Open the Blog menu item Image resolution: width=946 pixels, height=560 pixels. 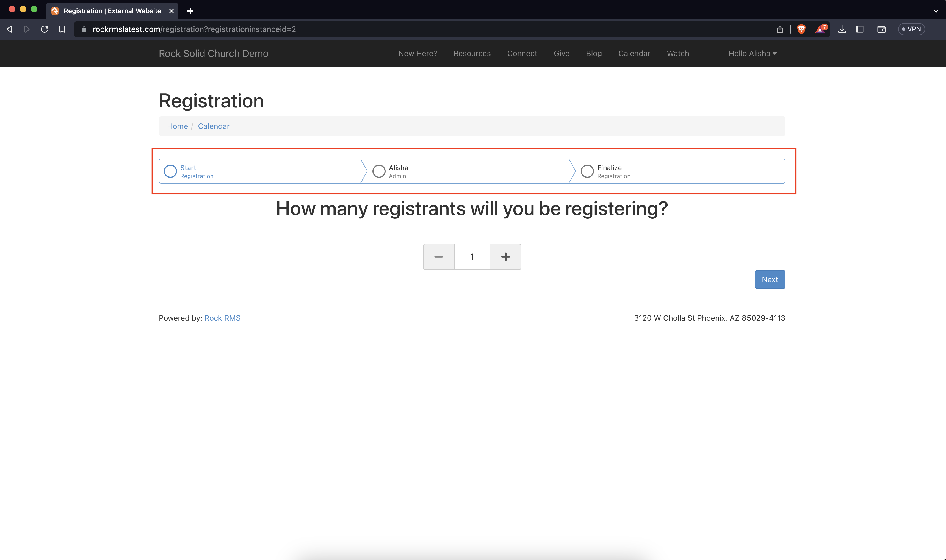tap(594, 54)
